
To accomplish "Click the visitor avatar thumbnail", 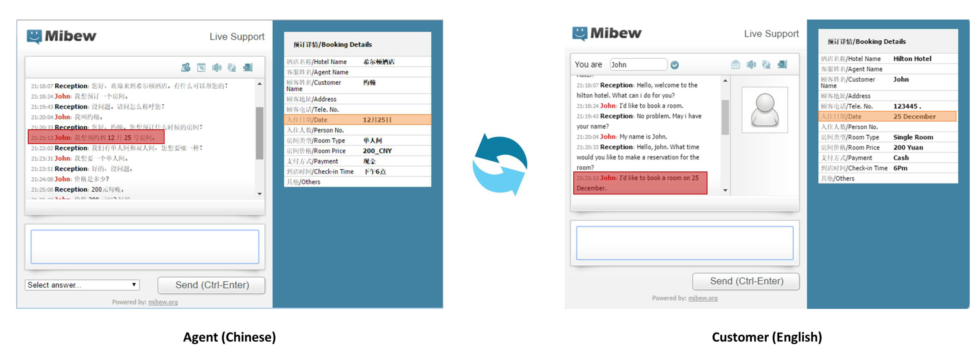I will point(764,110).
